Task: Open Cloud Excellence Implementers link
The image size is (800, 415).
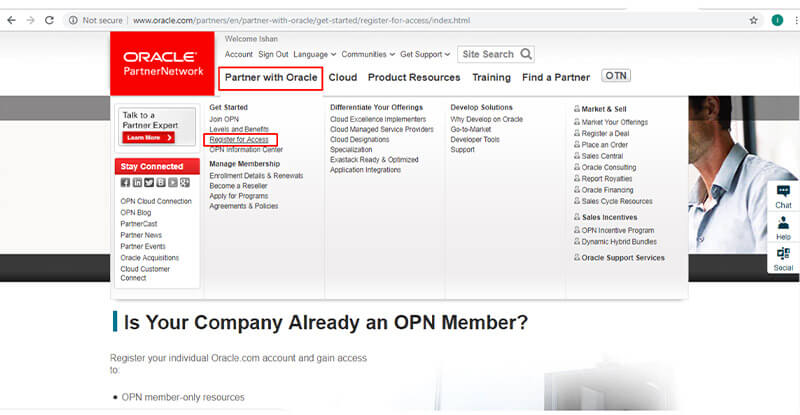Action: click(378, 119)
